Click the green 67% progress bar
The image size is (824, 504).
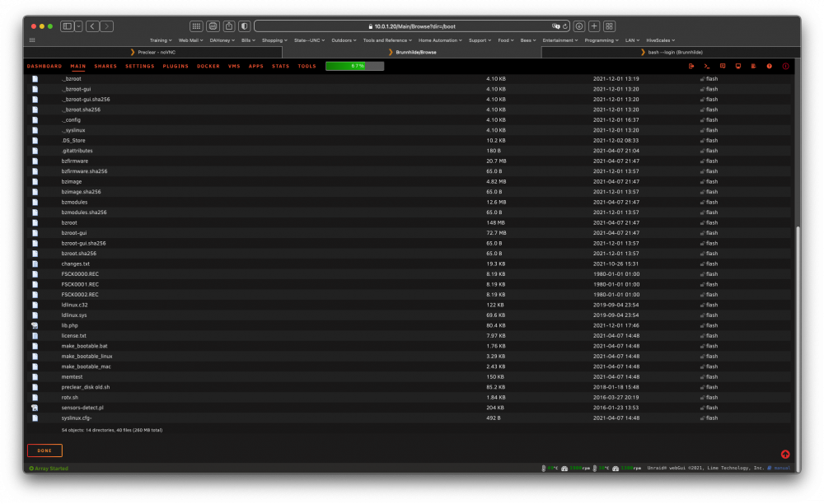click(x=354, y=66)
